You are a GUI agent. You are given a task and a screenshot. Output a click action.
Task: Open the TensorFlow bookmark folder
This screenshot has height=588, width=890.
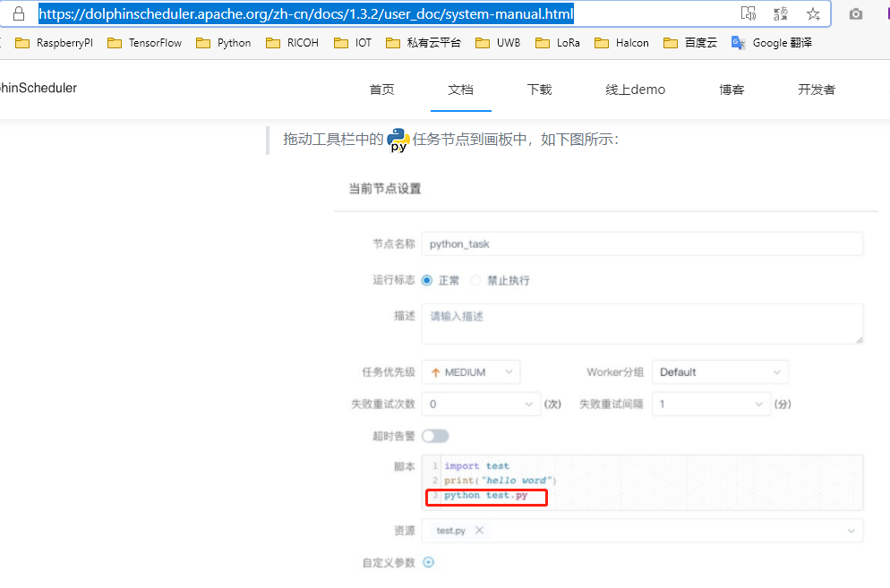click(x=145, y=43)
